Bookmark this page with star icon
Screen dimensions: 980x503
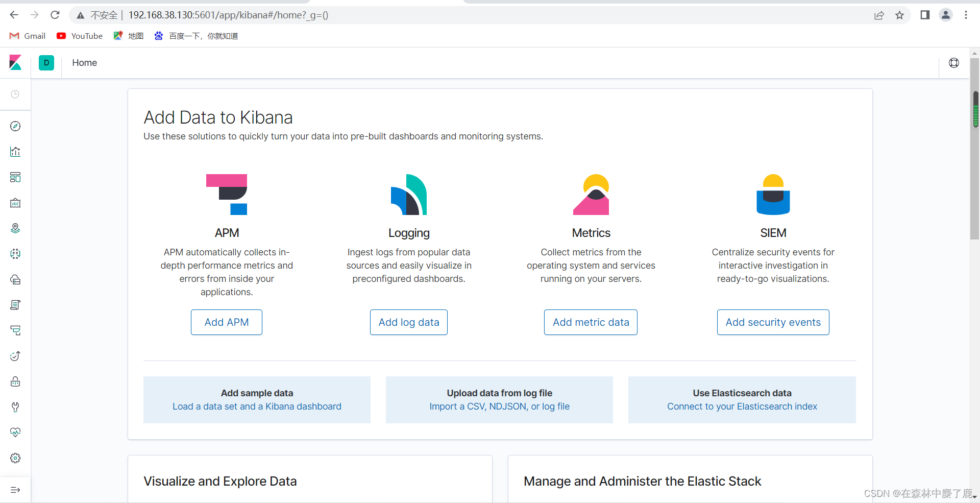point(899,15)
